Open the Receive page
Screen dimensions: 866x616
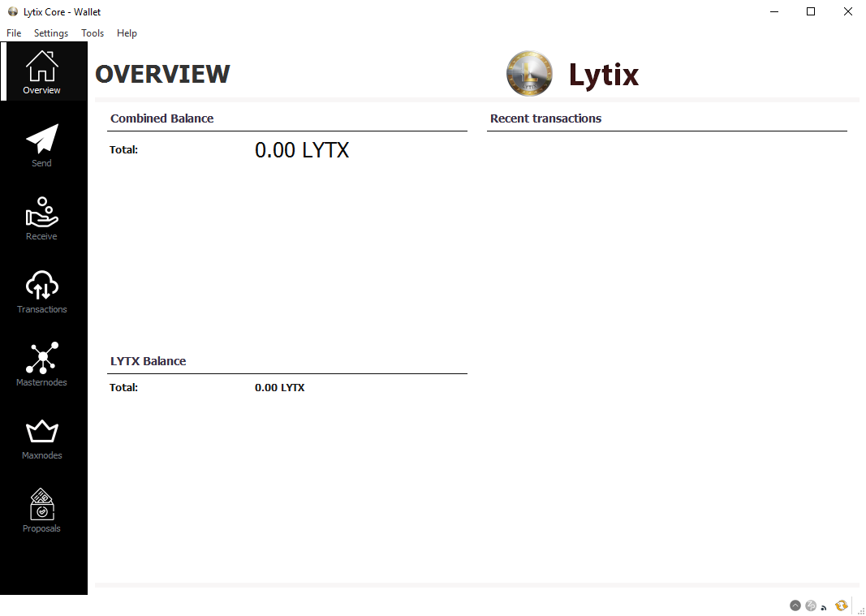(x=42, y=218)
